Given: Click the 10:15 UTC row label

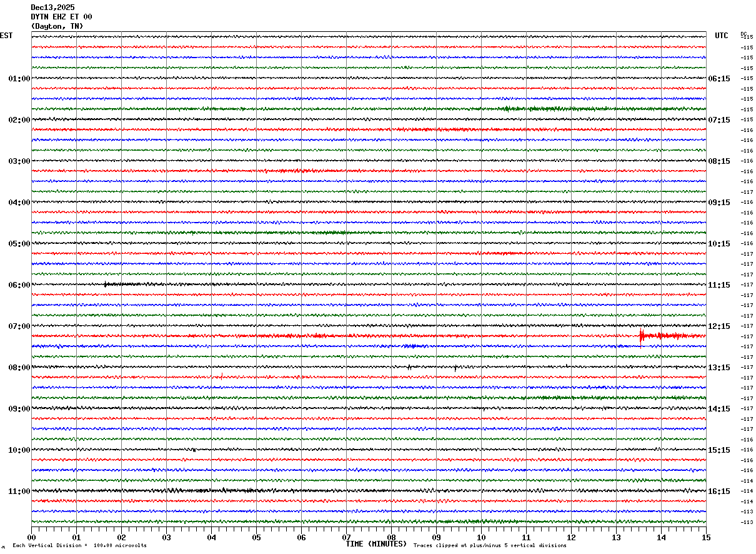Looking at the screenshot, I should tap(719, 244).
